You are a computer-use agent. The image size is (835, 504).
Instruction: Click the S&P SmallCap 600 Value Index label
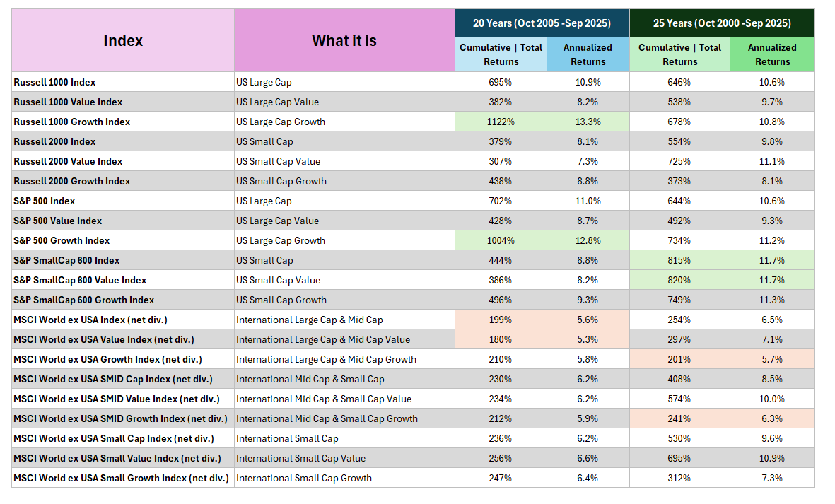pos(80,280)
